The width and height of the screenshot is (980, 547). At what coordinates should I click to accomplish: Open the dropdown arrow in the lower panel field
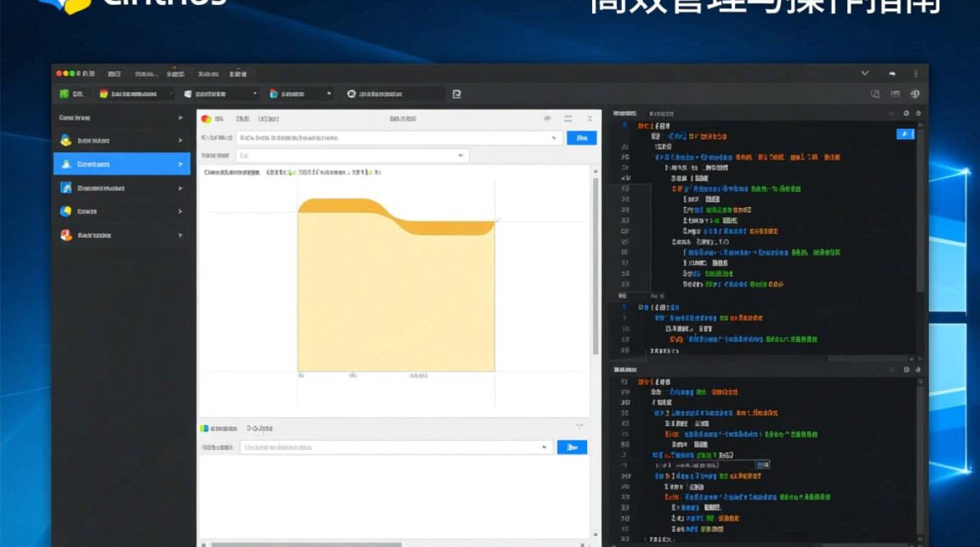coord(544,447)
